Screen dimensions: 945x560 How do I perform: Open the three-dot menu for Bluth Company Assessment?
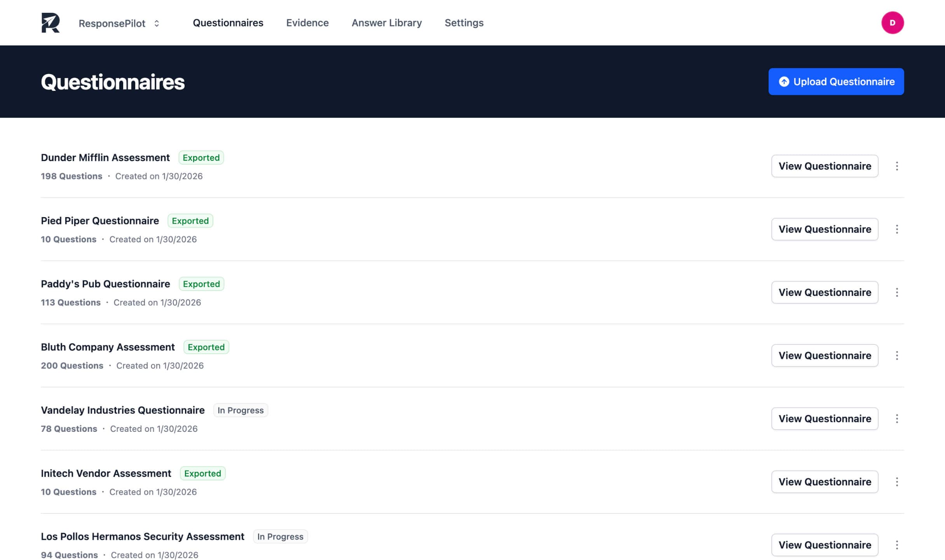(x=898, y=355)
